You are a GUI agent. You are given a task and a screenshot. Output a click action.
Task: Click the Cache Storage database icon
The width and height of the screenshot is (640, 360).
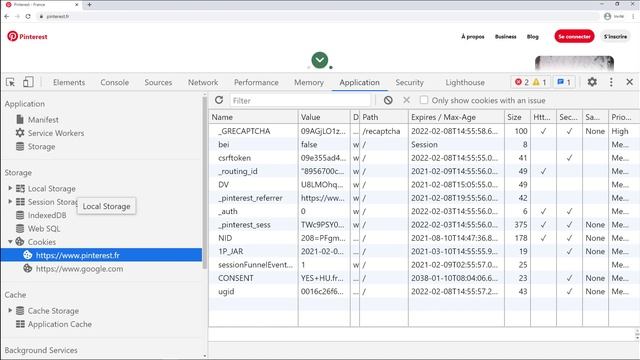tap(20, 311)
